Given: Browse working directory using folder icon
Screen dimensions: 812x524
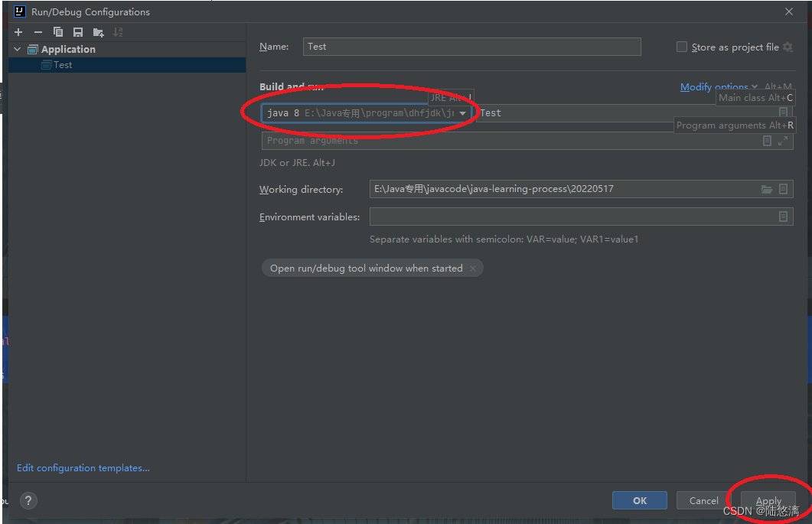Looking at the screenshot, I should 767,189.
